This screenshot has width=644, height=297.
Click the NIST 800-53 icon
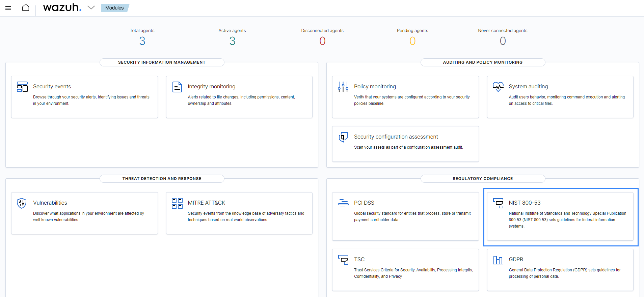click(498, 203)
